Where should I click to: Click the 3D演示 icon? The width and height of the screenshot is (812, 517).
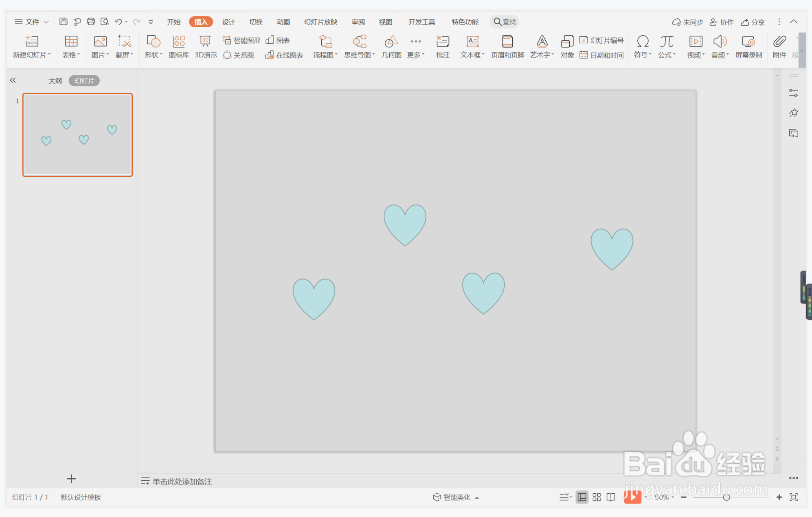206,47
